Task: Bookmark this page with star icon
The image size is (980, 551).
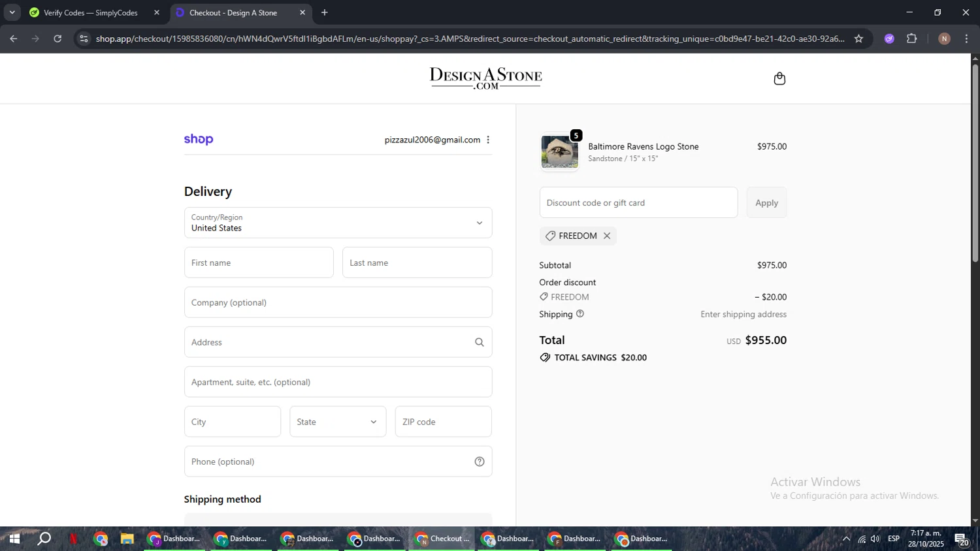Action: (858, 39)
